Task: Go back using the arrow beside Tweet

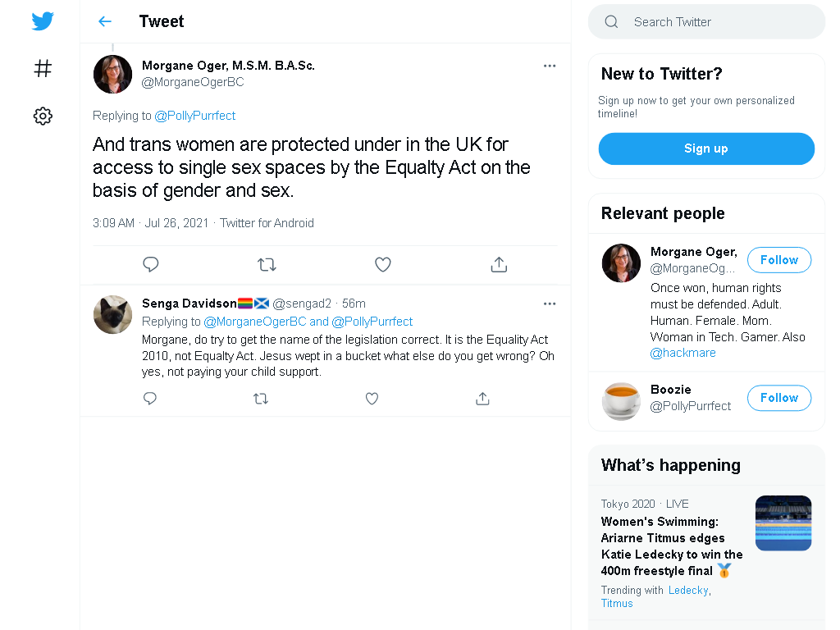Action: [x=105, y=21]
